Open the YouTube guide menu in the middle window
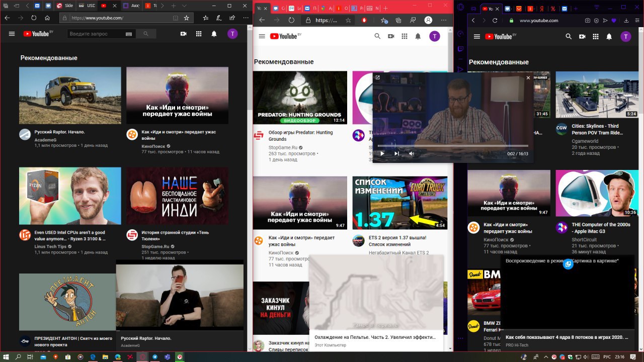 click(262, 36)
